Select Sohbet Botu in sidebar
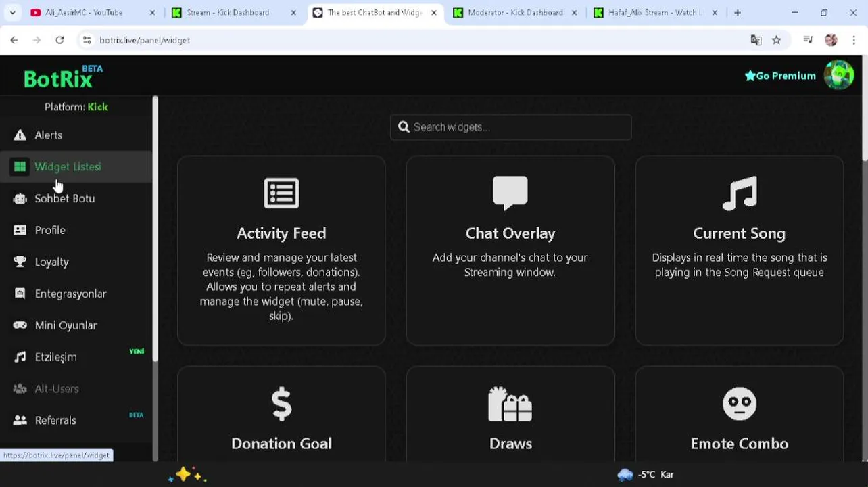868x487 pixels. [x=76, y=198]
